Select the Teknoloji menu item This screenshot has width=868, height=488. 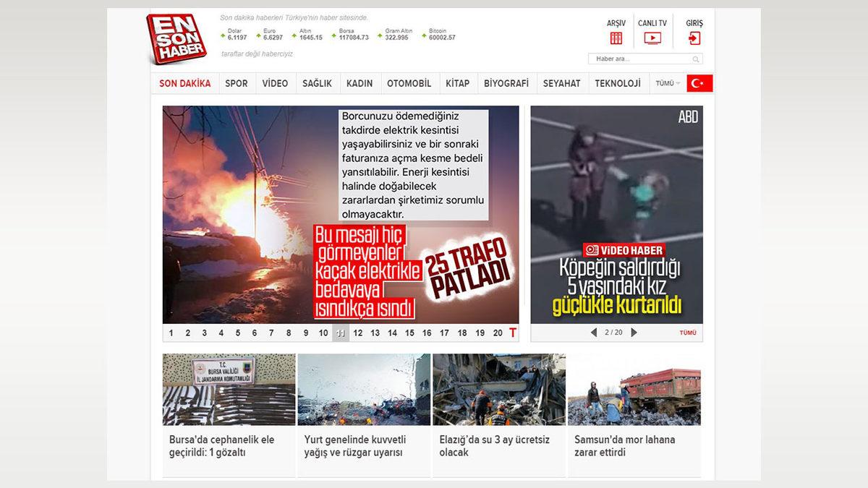pos(618,83)
